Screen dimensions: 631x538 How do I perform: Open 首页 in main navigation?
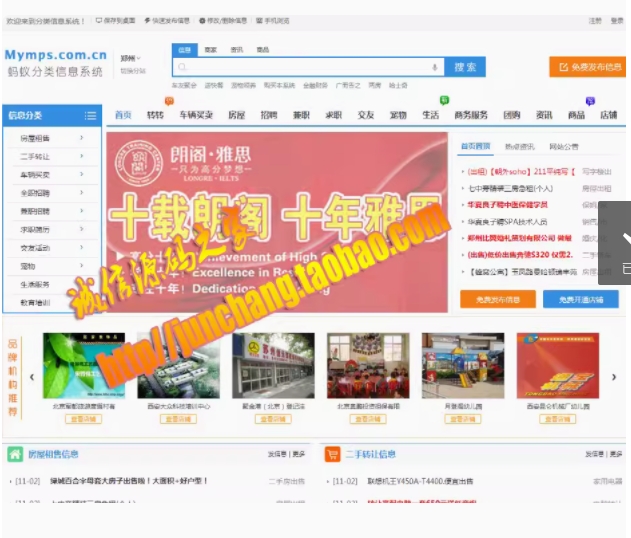pyautogui.click(x=123, y=115)
